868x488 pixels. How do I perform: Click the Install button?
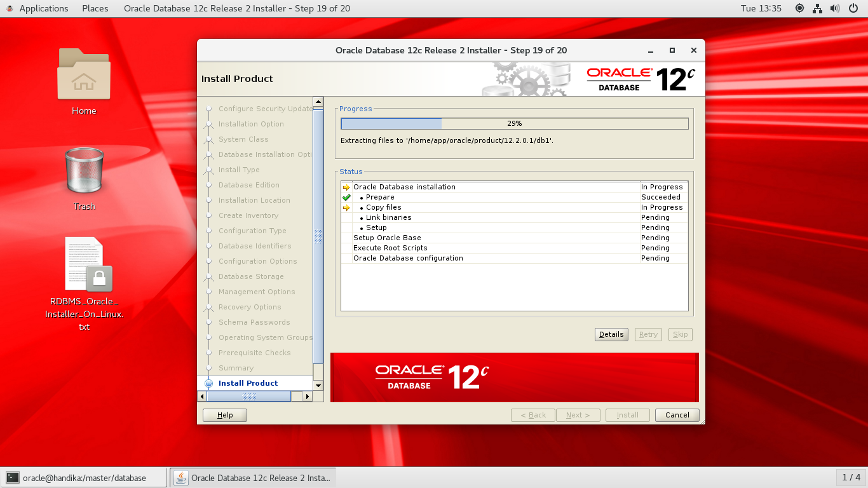coord(628,415)
